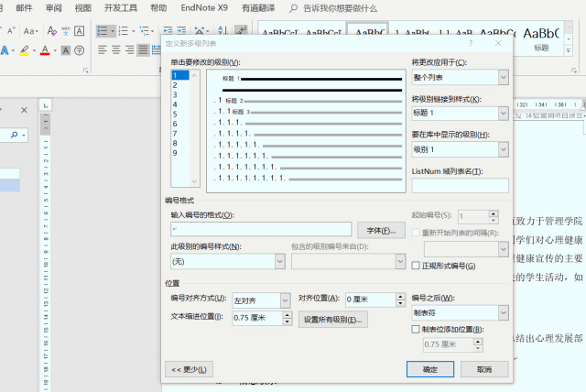This screenshot has width=586, height=392.
Task: Click the << 更少(L) button
Action: tap(189, 369)
